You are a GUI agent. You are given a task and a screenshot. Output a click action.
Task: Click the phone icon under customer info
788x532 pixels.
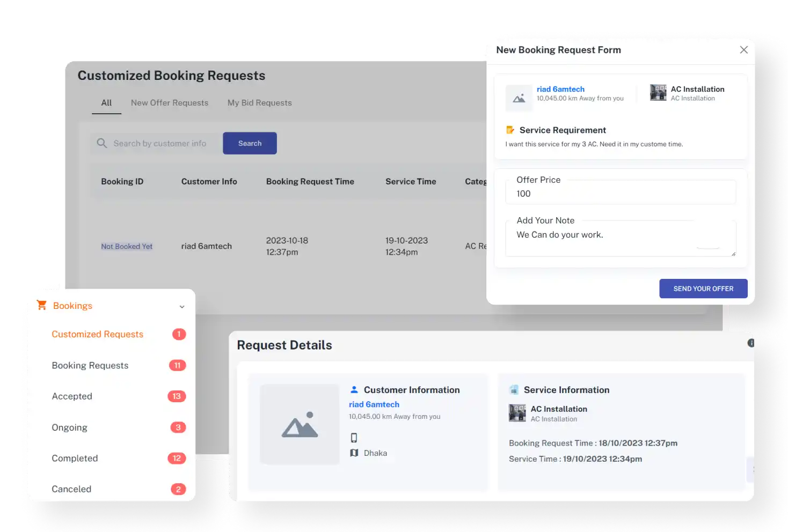click(x=354, y=438)
